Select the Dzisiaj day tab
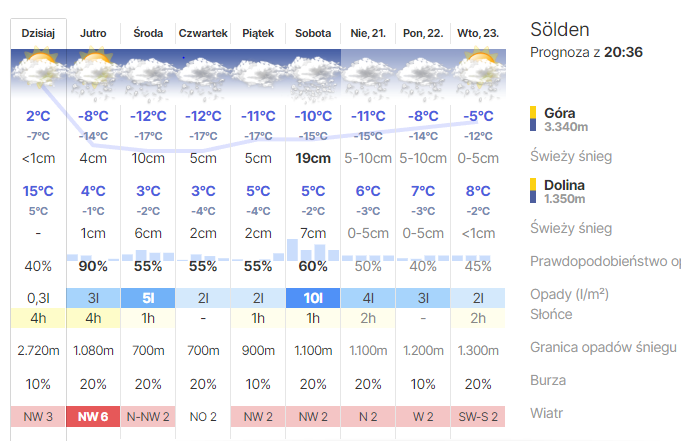681x441 pixels. pos(39,33)
